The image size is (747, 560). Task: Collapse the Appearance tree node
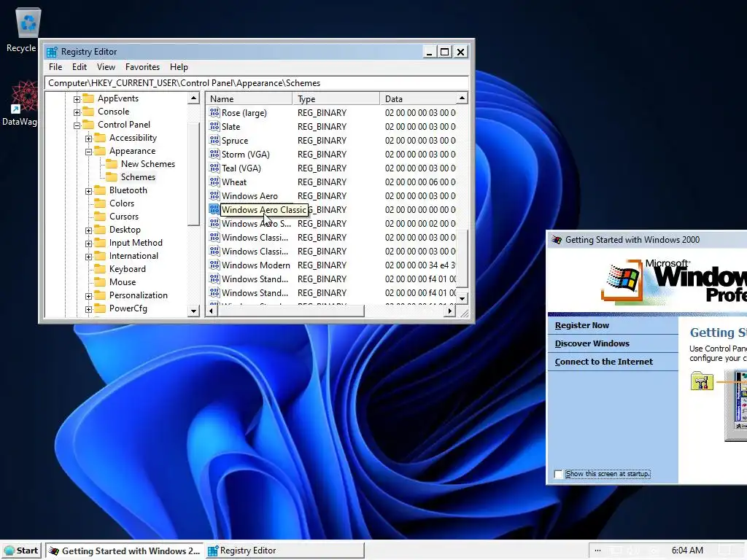(x=88, y=152)
